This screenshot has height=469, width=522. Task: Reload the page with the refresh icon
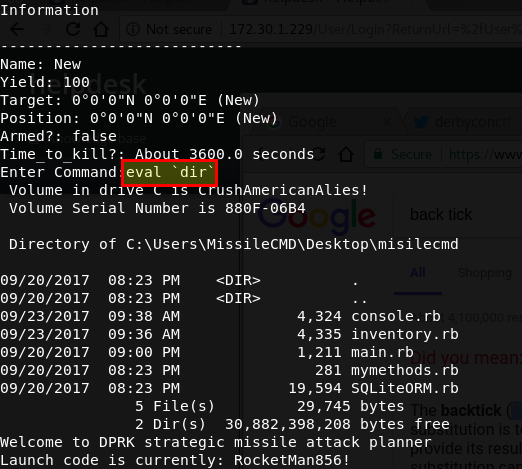(x=73, y=29)
